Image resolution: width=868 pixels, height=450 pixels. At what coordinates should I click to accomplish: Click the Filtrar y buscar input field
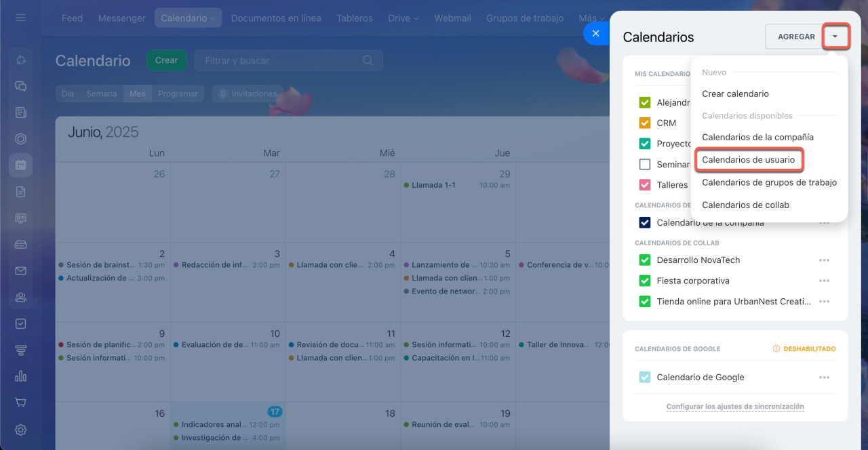click(x=289, y=60)
